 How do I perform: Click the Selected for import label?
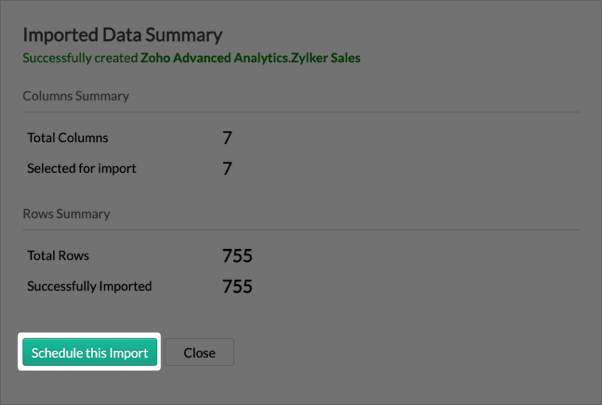click(81, 168)
